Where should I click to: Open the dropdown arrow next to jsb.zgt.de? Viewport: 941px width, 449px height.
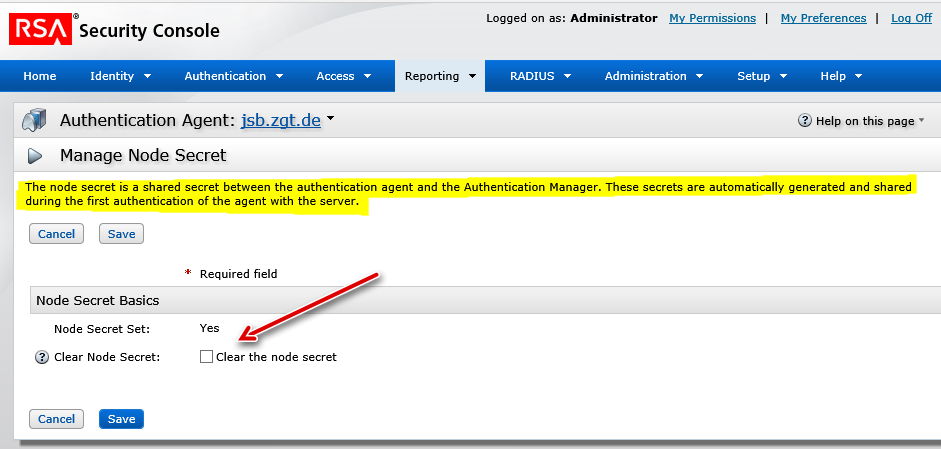click(x=330, y=119)
